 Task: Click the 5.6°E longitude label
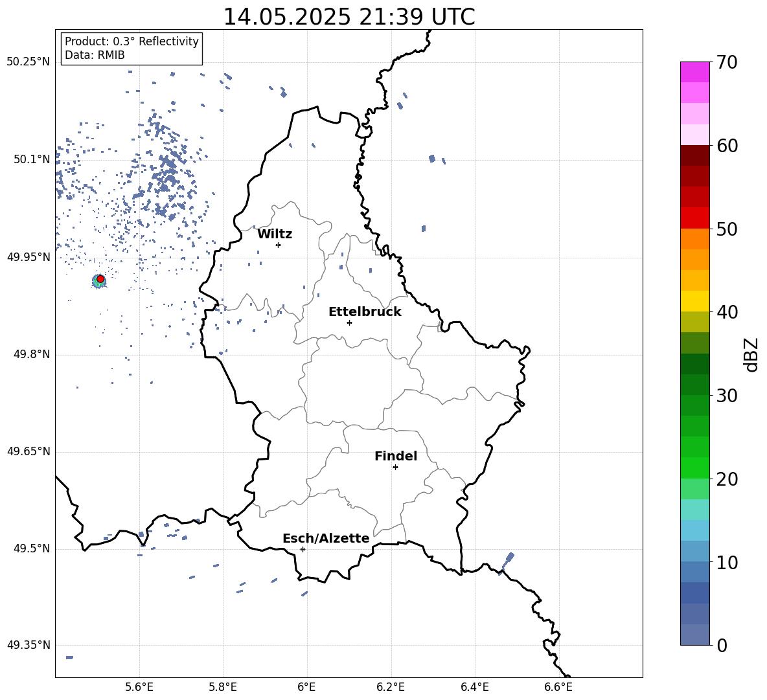(139, 687)
